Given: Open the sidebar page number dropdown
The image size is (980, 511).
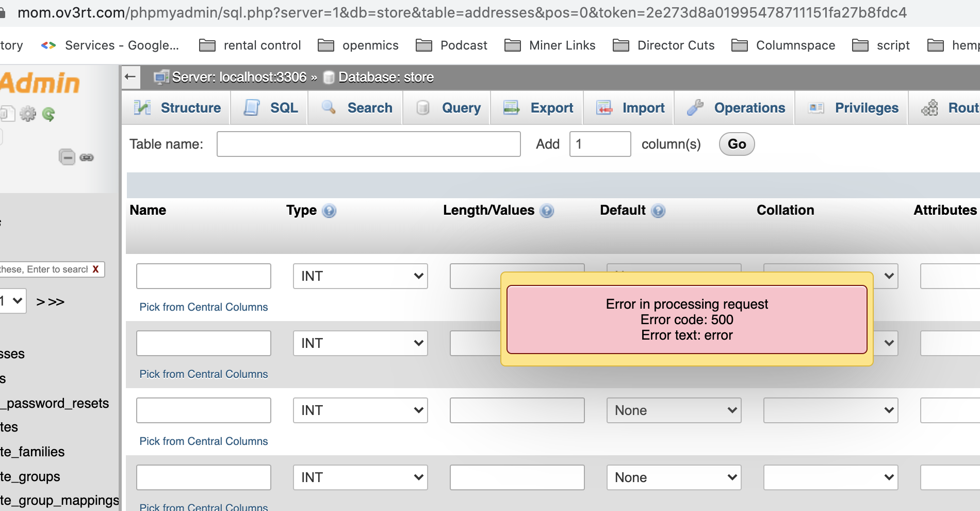Looking at the screenshot, I should click(x=13, y=301).
